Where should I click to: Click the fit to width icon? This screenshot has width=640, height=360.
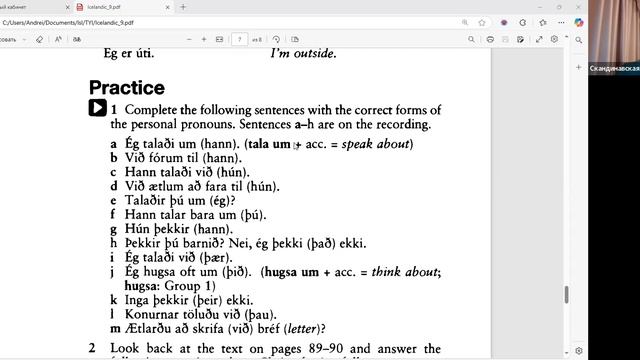point(219,39)
